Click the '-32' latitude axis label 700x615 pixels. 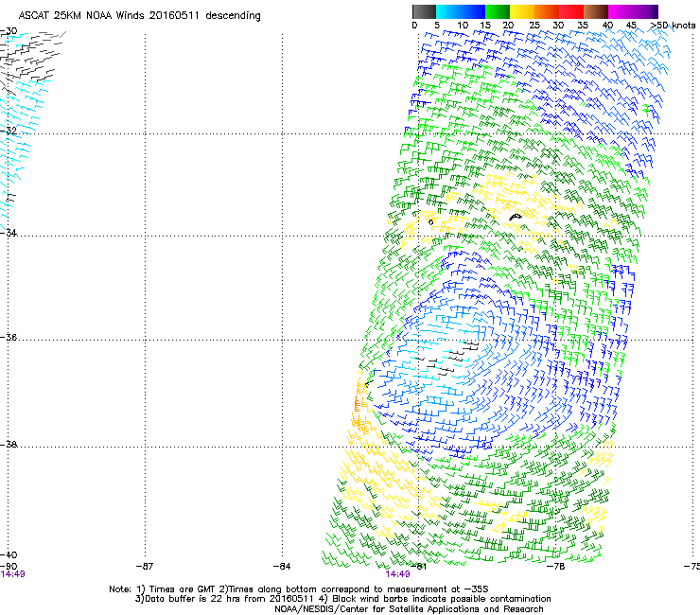[x=9, y=131]
